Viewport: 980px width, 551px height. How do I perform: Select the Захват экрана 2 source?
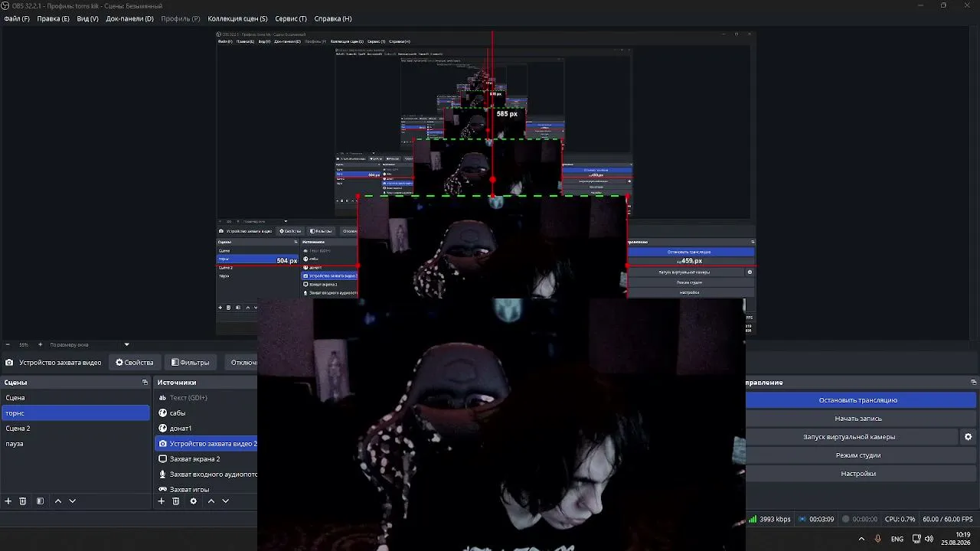(x=207, y=459)
